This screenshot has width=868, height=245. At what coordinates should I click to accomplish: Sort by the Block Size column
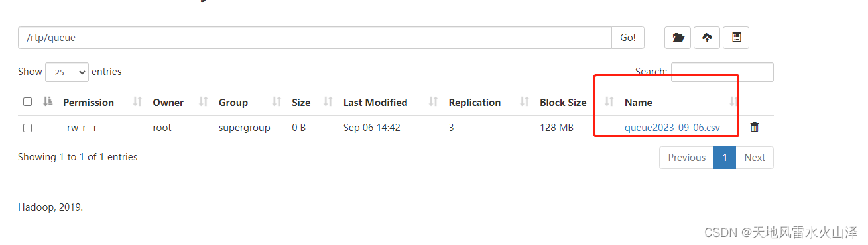(x=563, y=102)
